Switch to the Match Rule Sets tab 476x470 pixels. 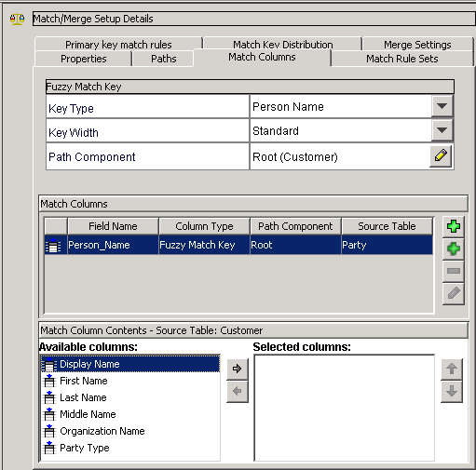[402, 59]
